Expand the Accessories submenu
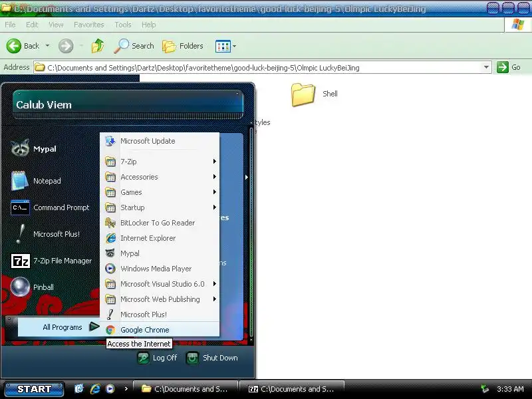The image size is (532, 399). [160, 177]
